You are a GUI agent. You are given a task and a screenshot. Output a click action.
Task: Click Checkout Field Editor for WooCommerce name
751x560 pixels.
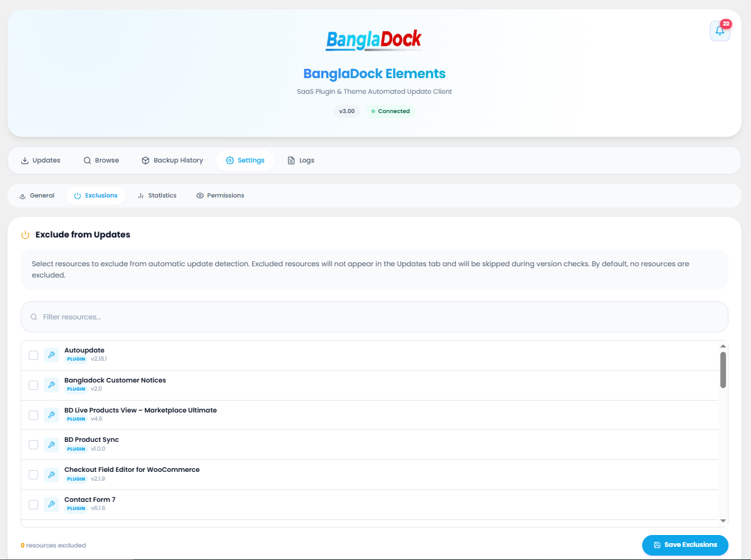pyautogui.click(x=132, y=470)
